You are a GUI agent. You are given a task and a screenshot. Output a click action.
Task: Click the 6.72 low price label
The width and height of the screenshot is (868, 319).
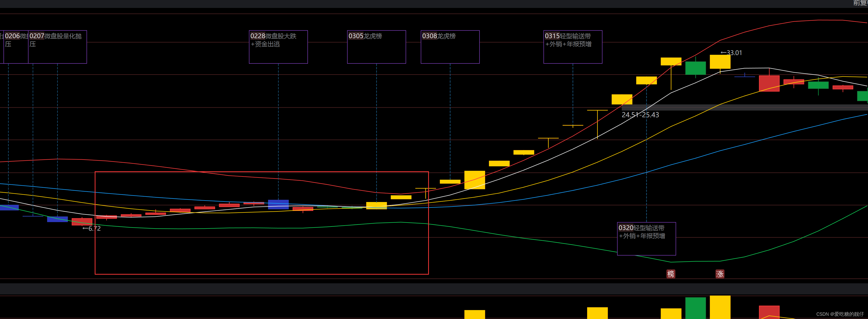click(92, 228)
